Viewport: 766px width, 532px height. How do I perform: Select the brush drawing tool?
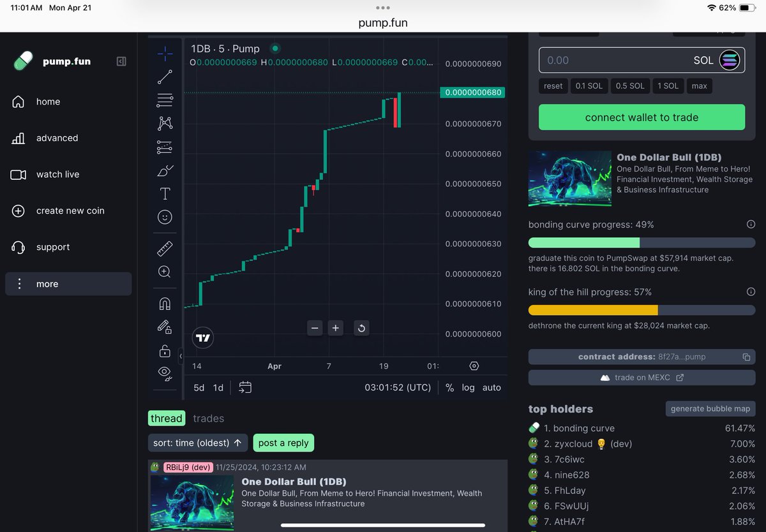(165, 170)
